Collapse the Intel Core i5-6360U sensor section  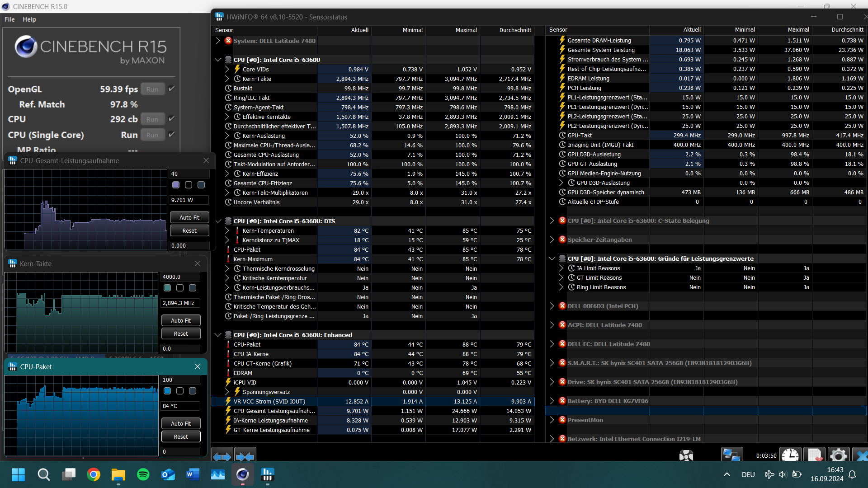pyautogui.click(x=218, y=59)
